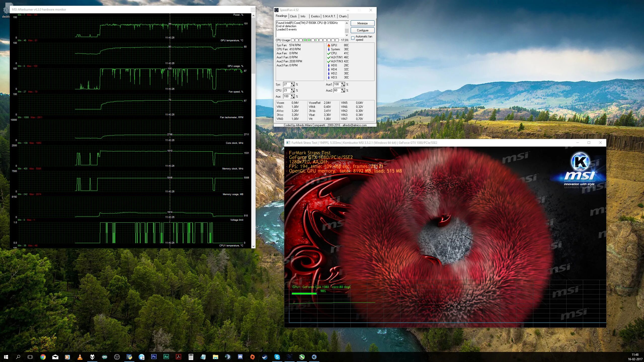Open OBS Studio from the taskbar
This screenshot has width=644, height=362.
click(x=117, y=357)
